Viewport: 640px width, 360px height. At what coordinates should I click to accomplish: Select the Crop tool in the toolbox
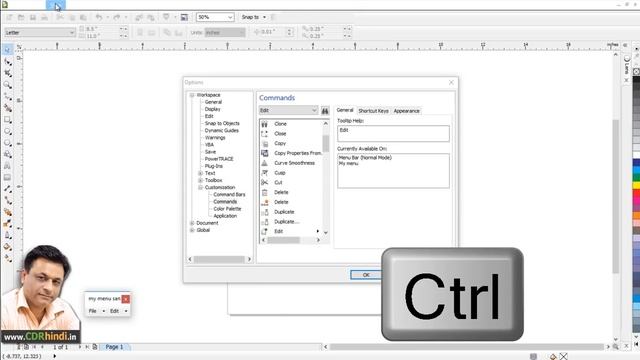(x=7, y=73)
